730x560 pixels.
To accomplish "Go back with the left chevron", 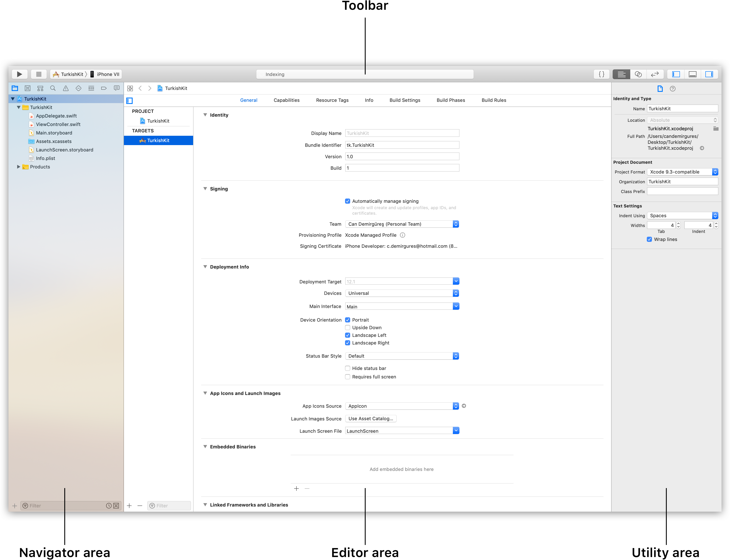I will pos(140,88).
